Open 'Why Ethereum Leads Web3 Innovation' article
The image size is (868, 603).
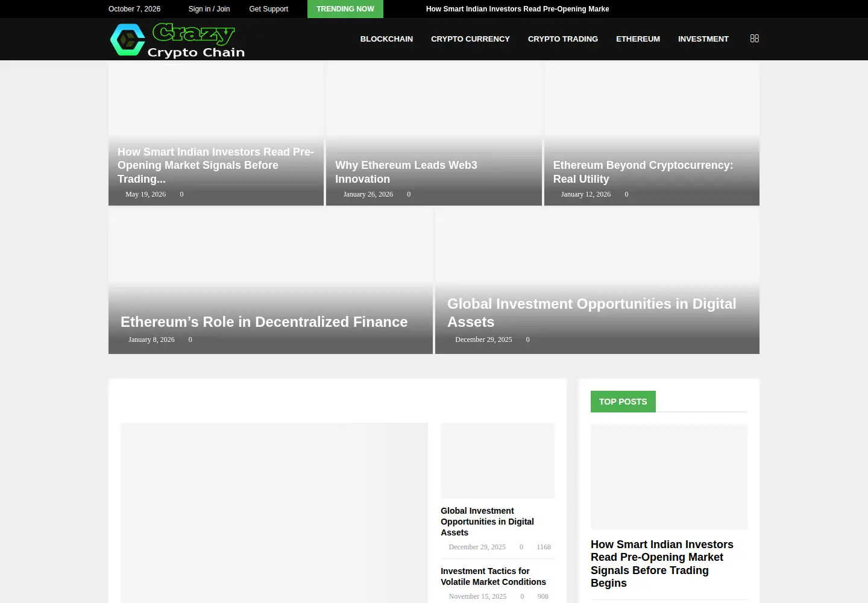point(406,172)
